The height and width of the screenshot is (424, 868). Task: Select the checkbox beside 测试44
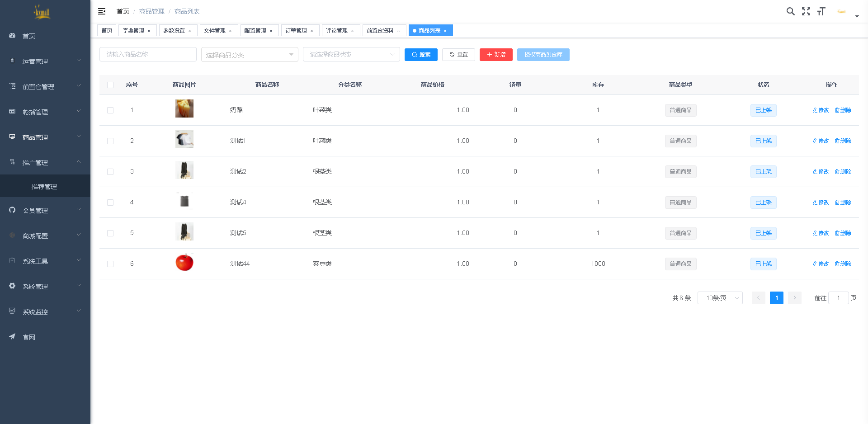click(x=110, y=264)
